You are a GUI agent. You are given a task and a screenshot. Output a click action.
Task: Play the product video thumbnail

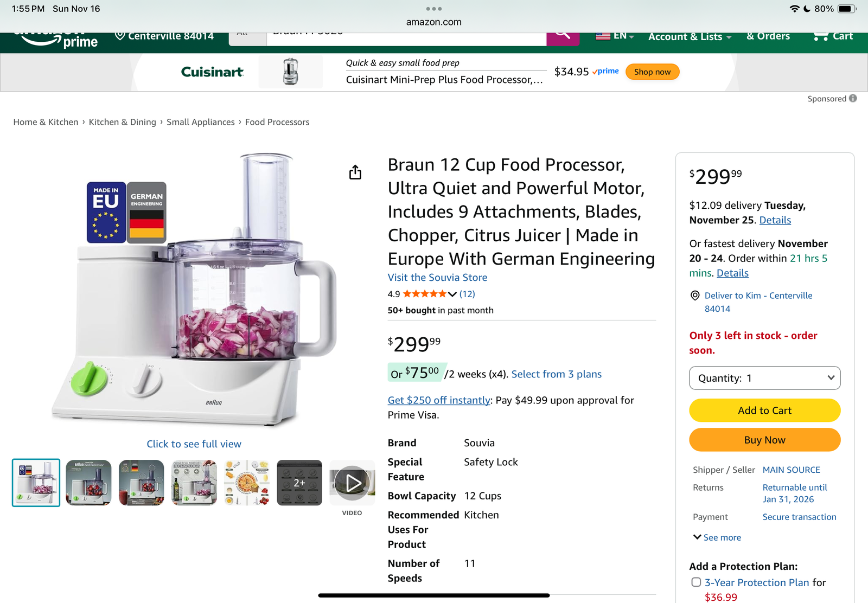click(x=352, y=482)
